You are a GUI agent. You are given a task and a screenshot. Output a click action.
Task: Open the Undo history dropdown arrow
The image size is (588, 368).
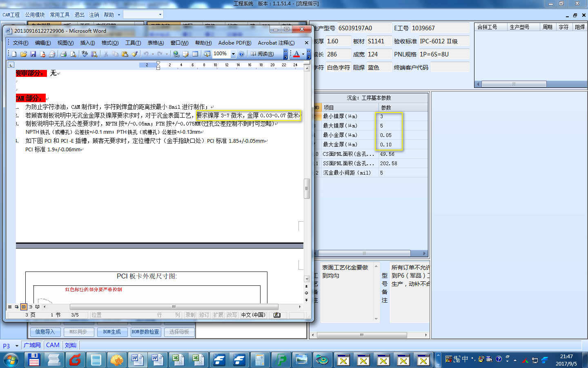click(x=153, y=54)
